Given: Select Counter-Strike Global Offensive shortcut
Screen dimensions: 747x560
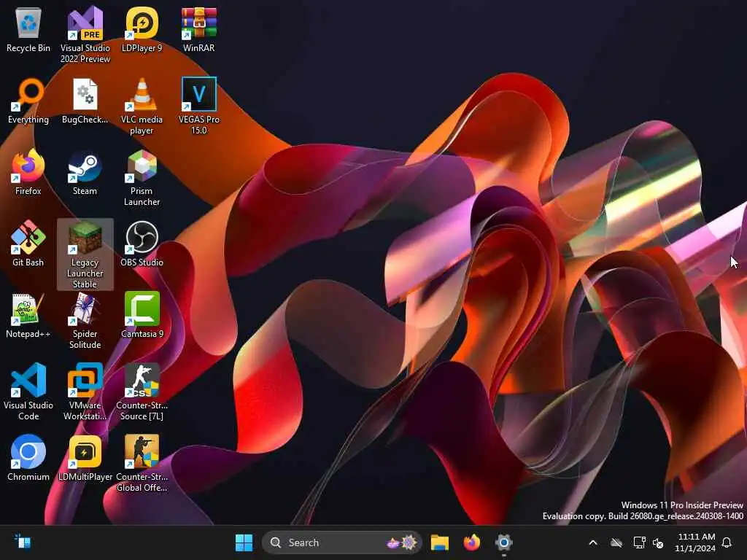Looking at the screenshot, I should pyautogui.click(x=142, y=463).
